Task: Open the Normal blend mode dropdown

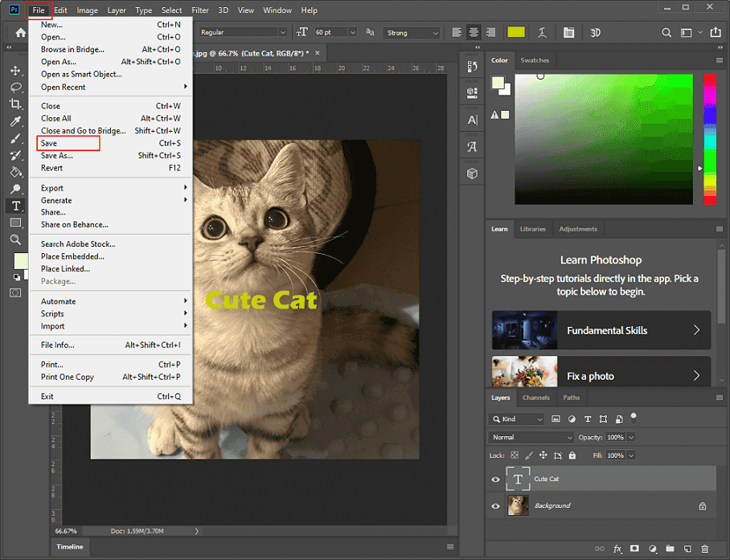Action: point(531,437)
